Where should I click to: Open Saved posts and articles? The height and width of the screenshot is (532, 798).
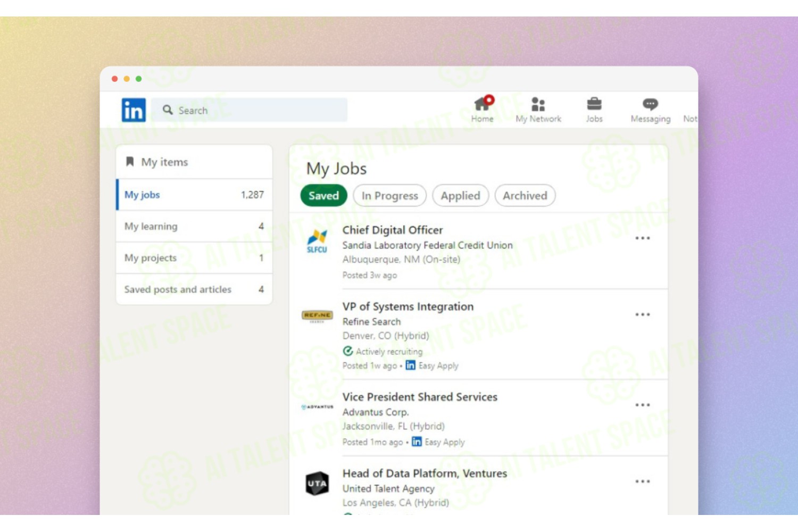tap(194, 289)
